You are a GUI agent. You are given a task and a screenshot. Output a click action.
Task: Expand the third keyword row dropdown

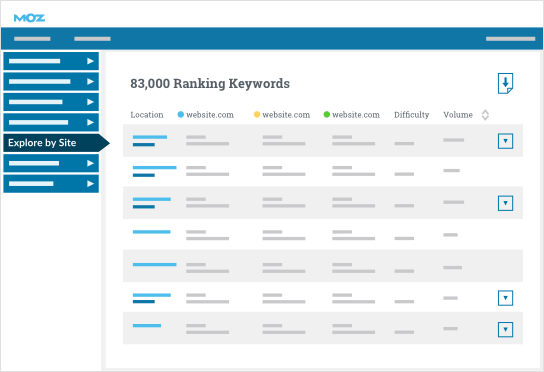[x=505, y=203]
